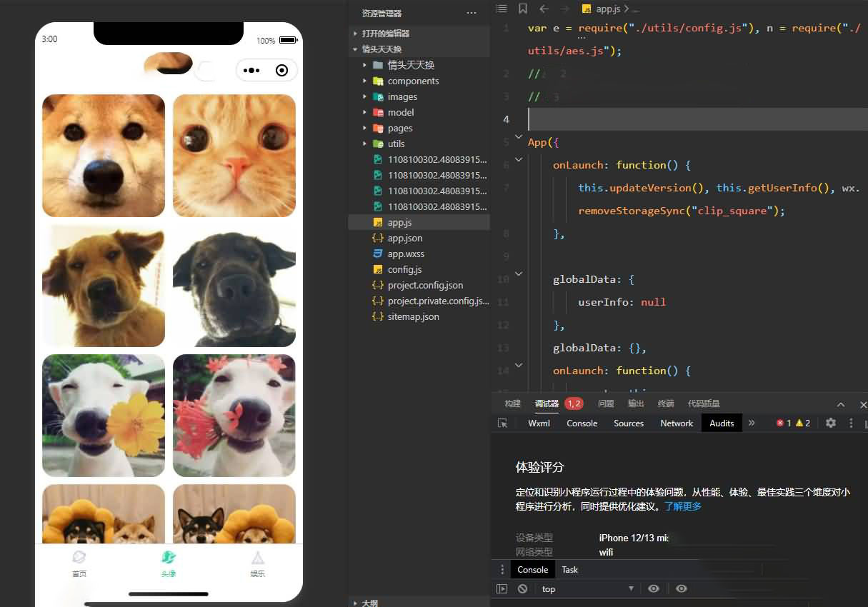
Task: Open explorer more actions ellipsis
Action: [471, 13]
